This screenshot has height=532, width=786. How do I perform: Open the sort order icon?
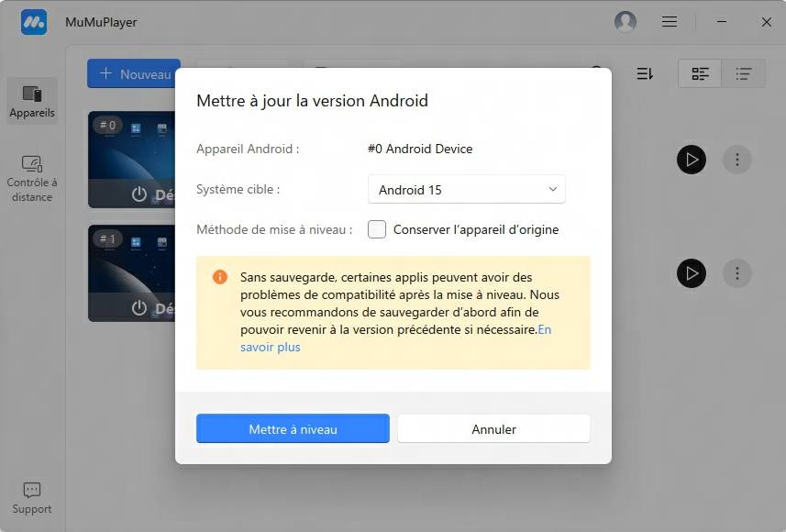pyautogui.click(x=645, y=73)
